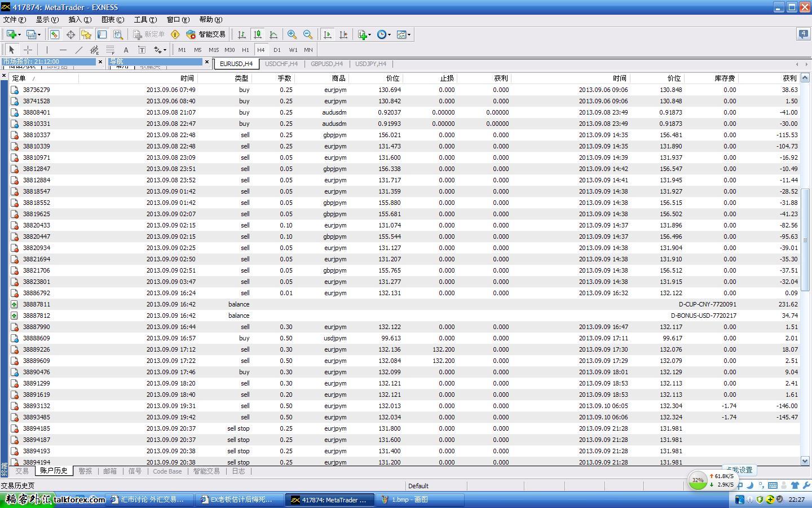Switch chart to M5 timeframe
812x508 pixels.
197,50
